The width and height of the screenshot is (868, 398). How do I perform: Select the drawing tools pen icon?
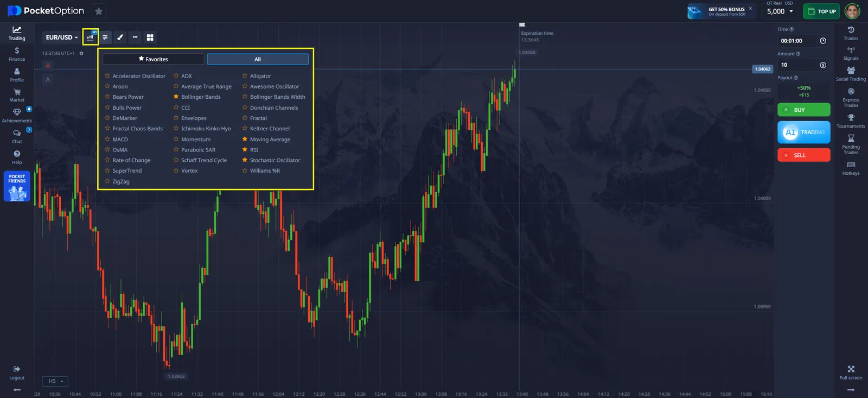120,37
